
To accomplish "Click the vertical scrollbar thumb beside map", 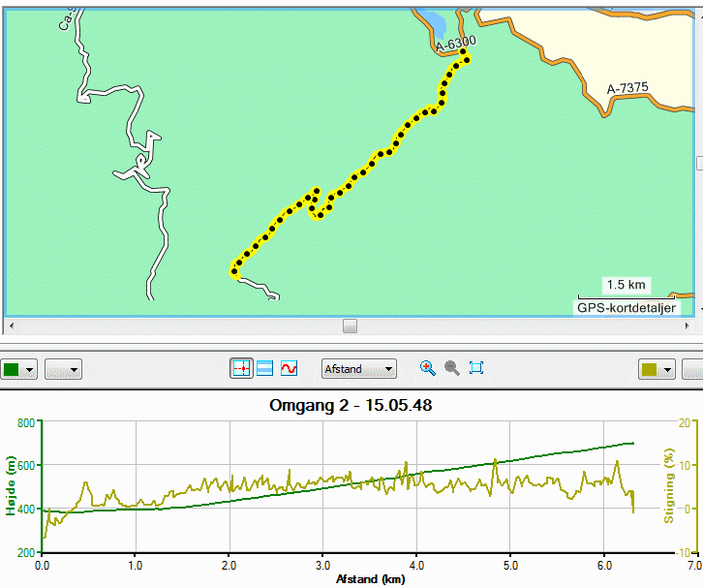I will pos(700,164).
